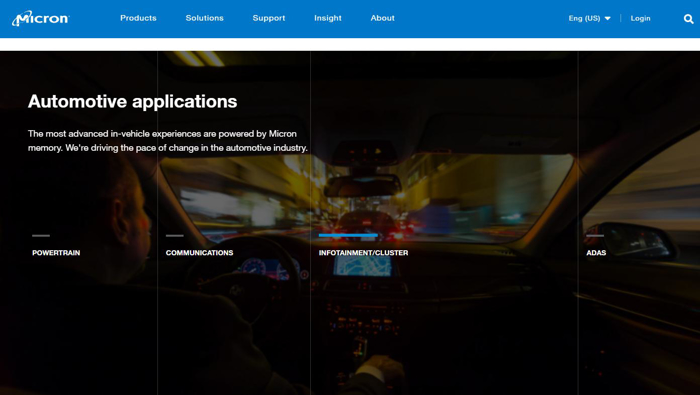700x395 pixels.
Task: Open the Support menu
Action: click(x=269, y=18)
